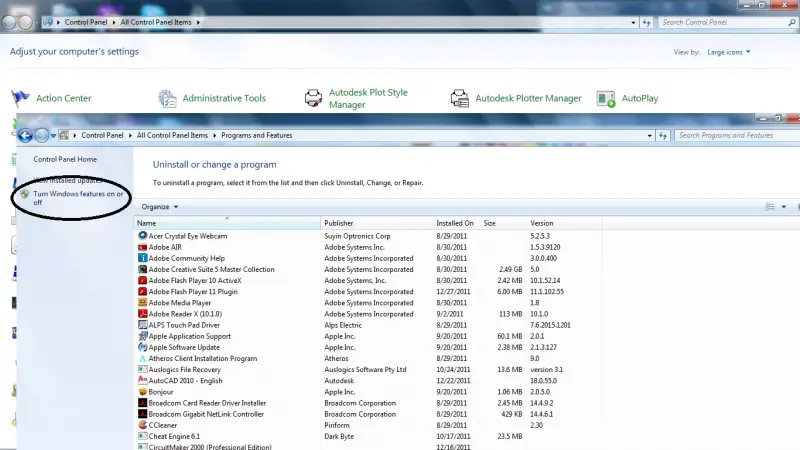
Task: Select the Broadcom Card Reader icon
Action: (x=142, y=403)
